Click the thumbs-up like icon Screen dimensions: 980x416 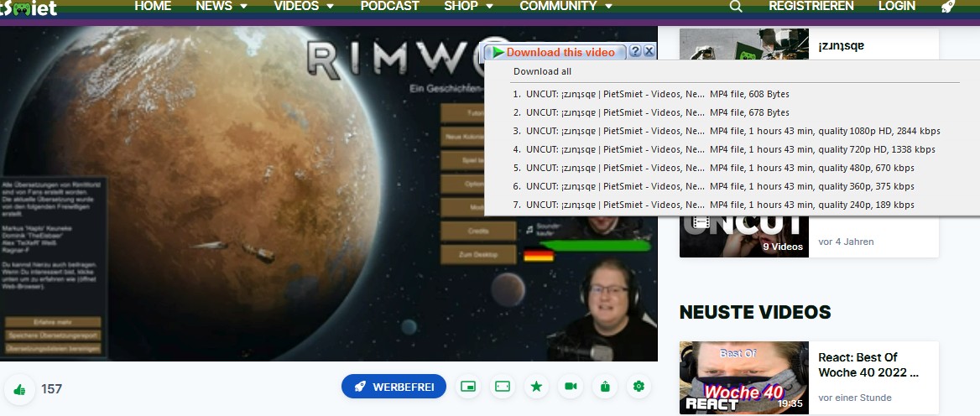click(19, 390)
